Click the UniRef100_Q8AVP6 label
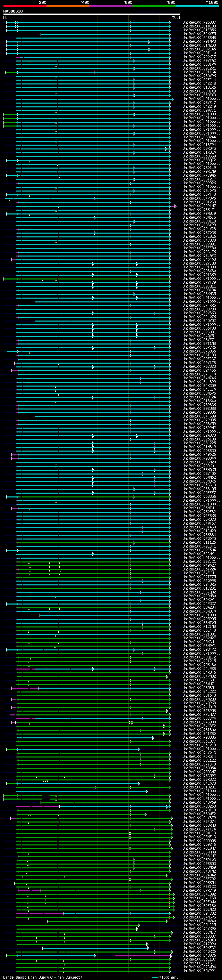The image size is (222, 980). (x=199, y=76)
